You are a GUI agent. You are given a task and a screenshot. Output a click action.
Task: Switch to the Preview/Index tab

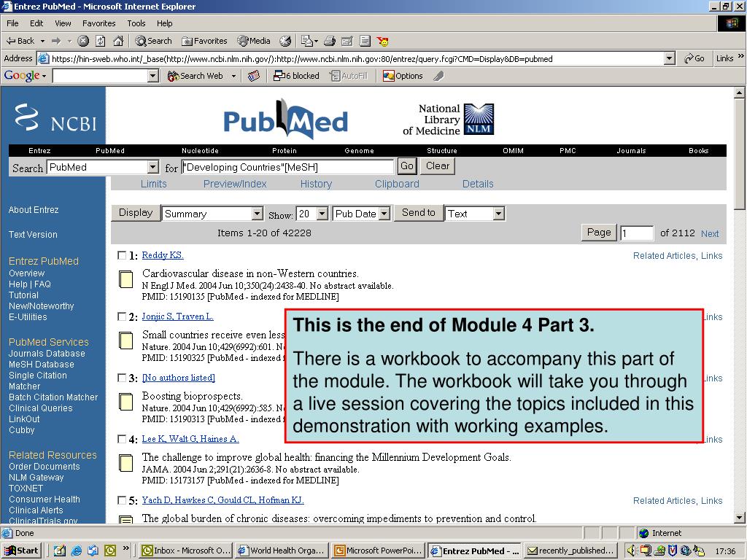tap(235, 184)
